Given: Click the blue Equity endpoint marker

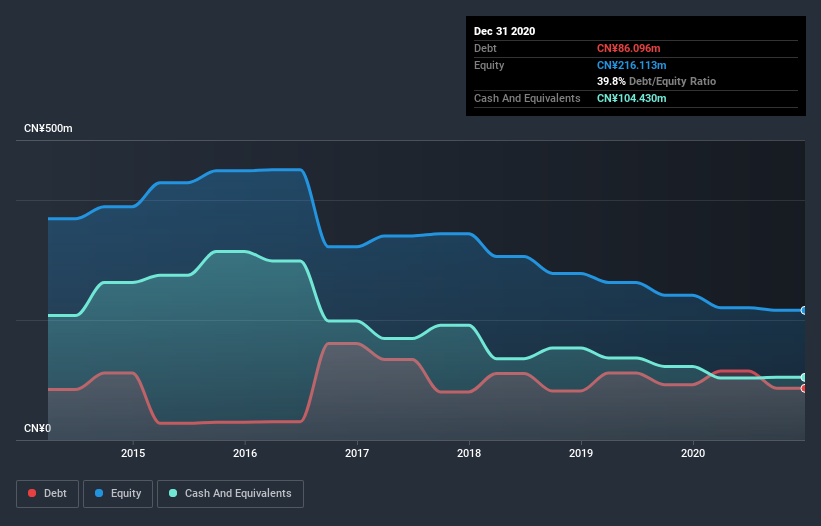Looking at the screenshot, I should [x=804, y=310].
